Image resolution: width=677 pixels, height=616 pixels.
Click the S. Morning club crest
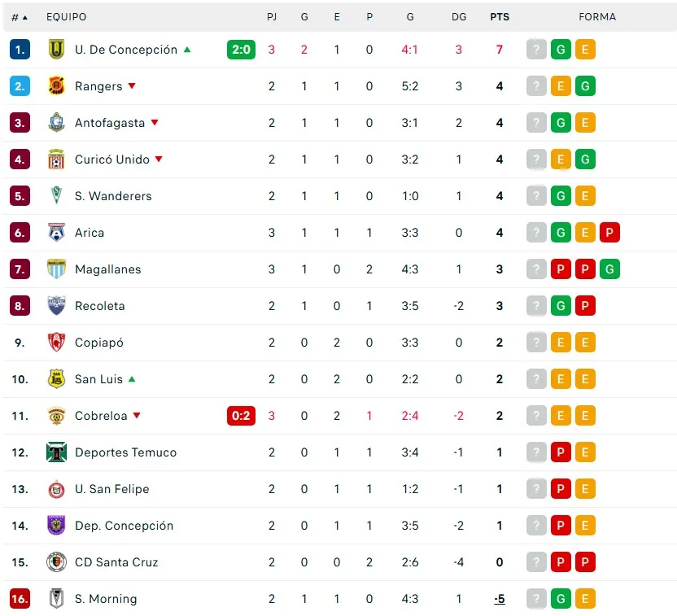tap(56, 599)
